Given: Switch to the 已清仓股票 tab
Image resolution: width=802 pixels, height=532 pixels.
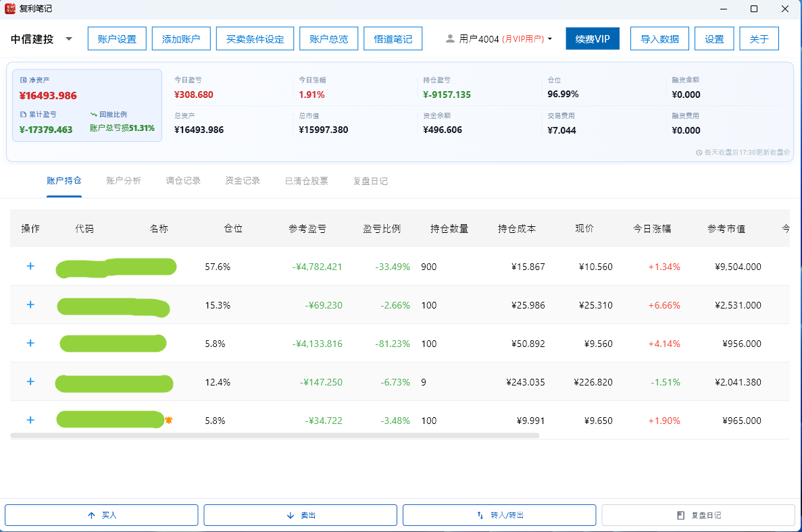Looking at the screenshot, I should point(306,181).
